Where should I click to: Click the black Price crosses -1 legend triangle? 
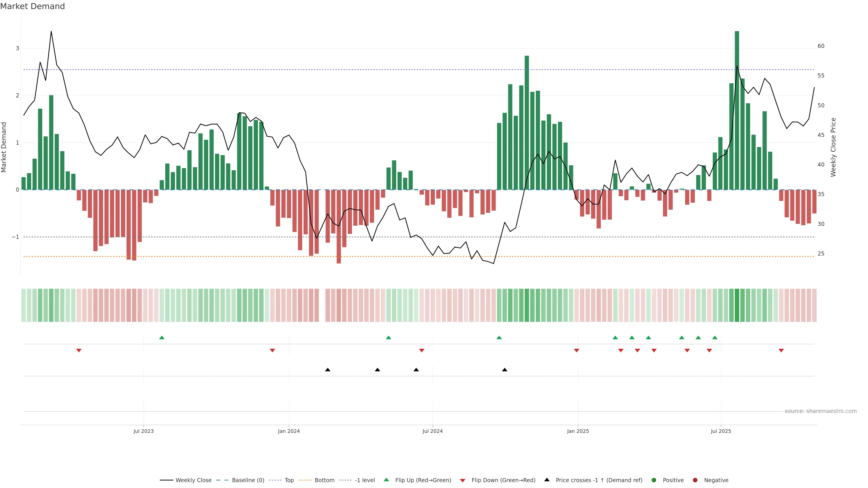(x=547, y=480)
